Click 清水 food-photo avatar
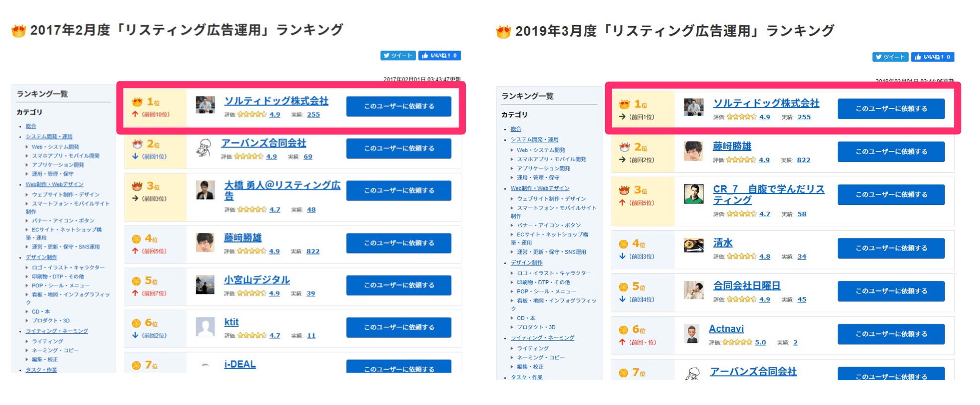Image resolution: width=980 pixels, height=405 pixels. 694,245
